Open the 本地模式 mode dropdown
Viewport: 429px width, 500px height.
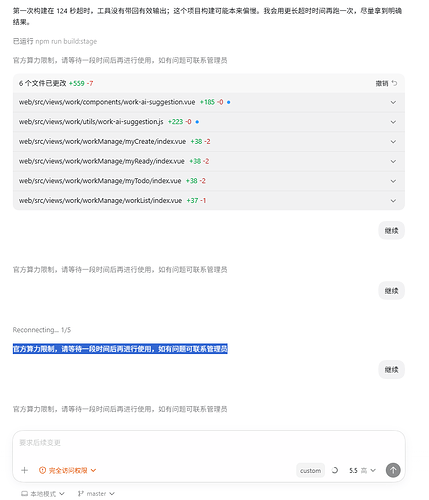tap(43, 494)
